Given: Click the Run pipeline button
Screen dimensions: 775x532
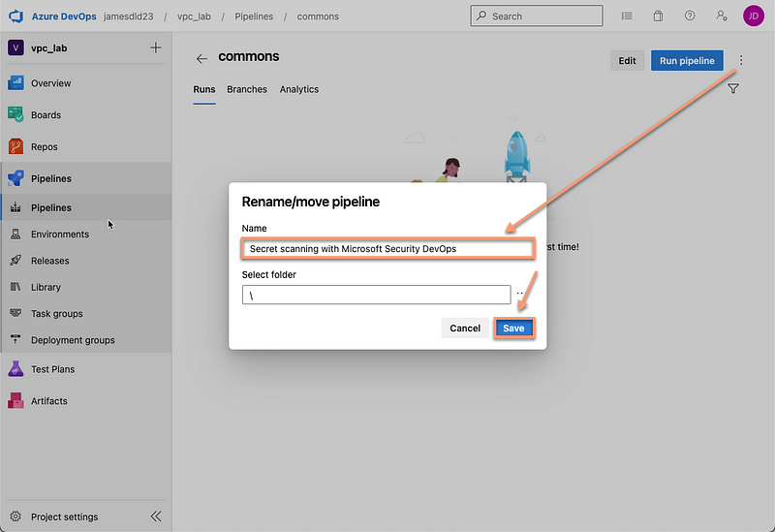Looking at the screenshot, I should click(687, 60).
